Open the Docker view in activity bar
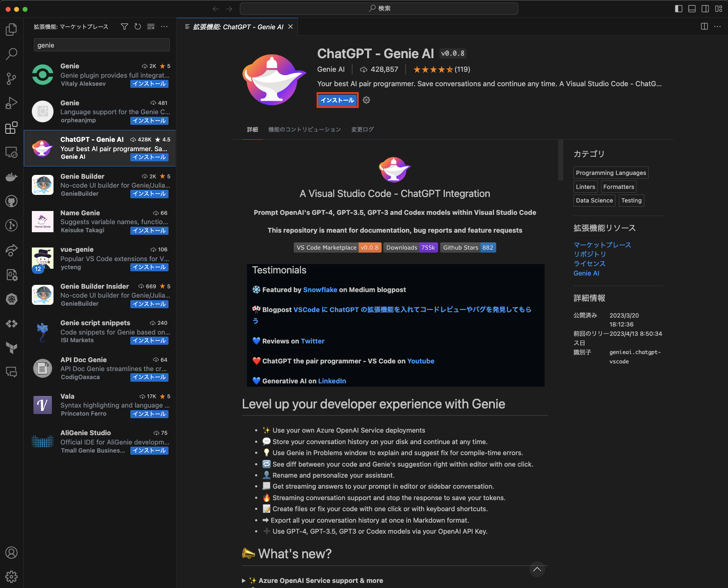The image size is (728, 588). point(11,177)
